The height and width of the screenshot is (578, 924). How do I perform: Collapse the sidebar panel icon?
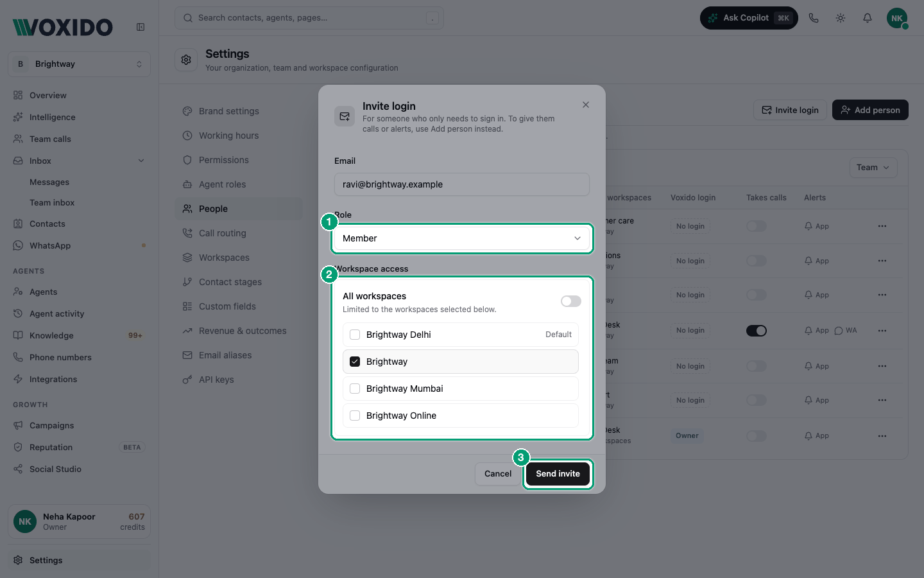pyautogui.click(x=141, y=27)
